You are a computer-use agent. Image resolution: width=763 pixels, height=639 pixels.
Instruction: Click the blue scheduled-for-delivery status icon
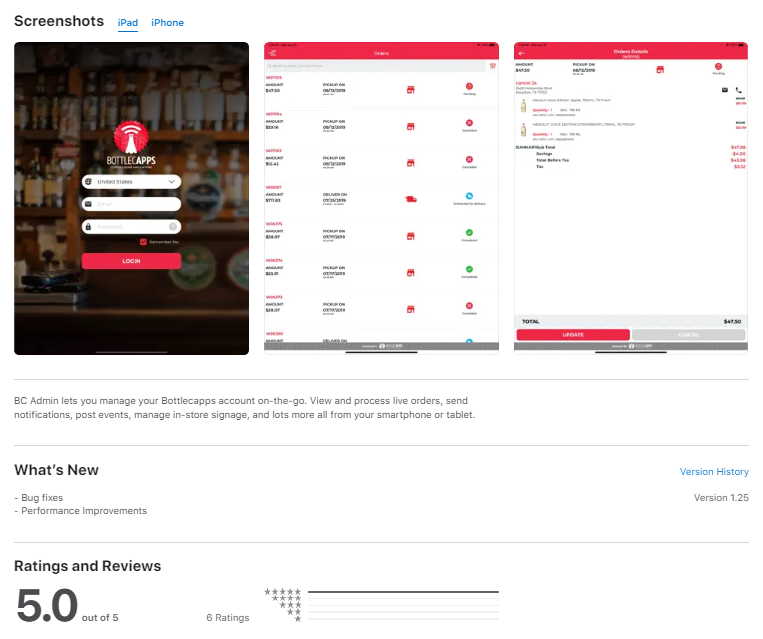click(x=469, y=196)
